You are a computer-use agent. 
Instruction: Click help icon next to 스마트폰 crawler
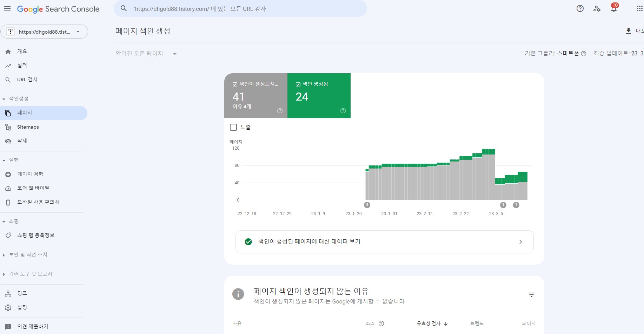click(x=584, y=54)
